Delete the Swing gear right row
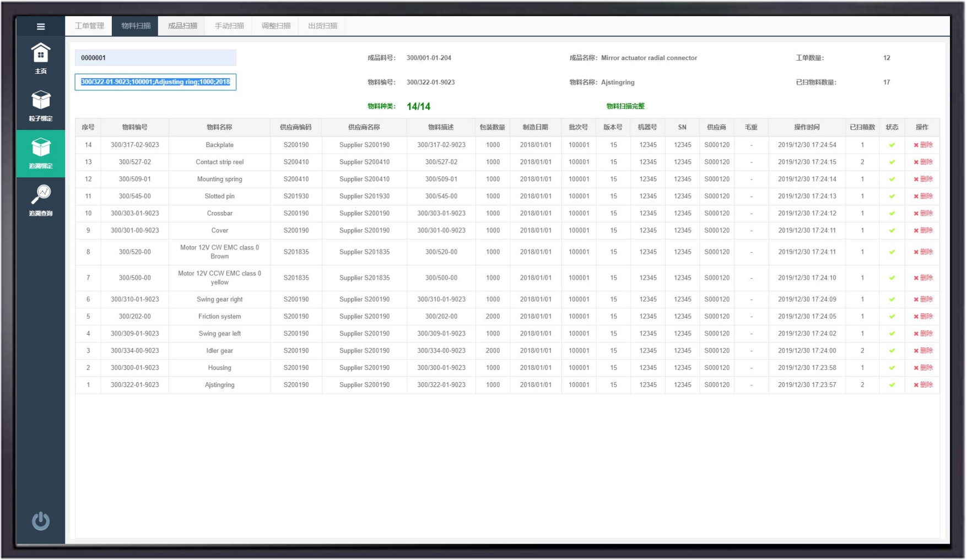The width and height of the screenshot is (967, 560). point(923,299)
